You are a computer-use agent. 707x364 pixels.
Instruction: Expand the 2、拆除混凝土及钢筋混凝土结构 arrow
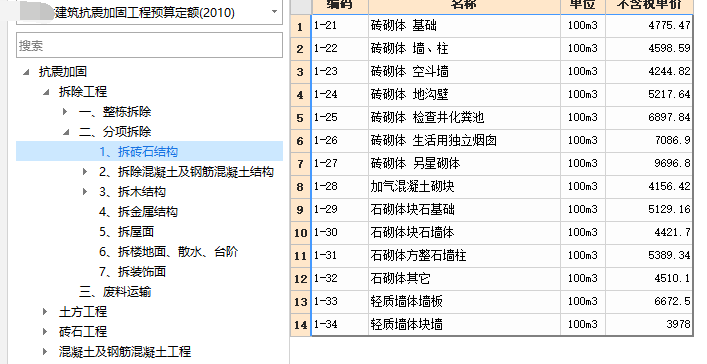click(85, 171)
